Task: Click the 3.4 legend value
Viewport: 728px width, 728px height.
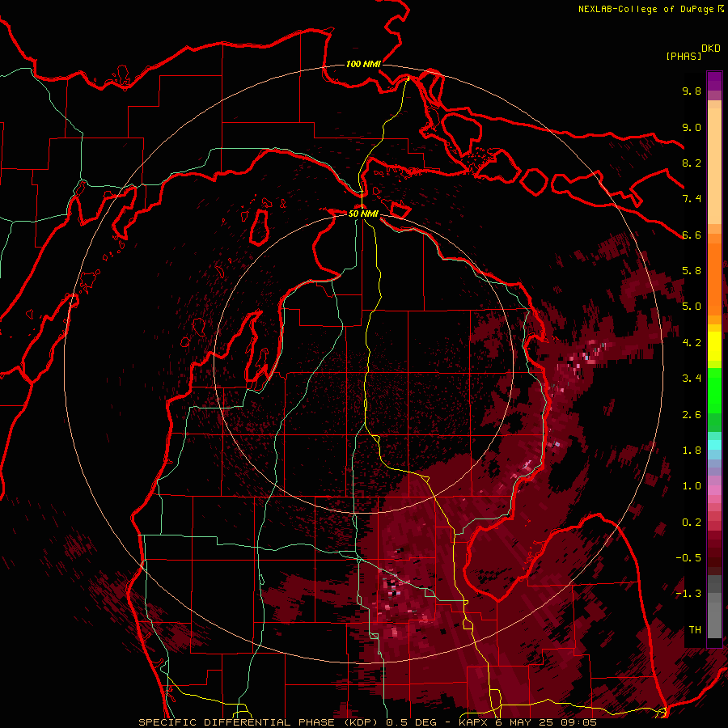Action: pos(692,379)
